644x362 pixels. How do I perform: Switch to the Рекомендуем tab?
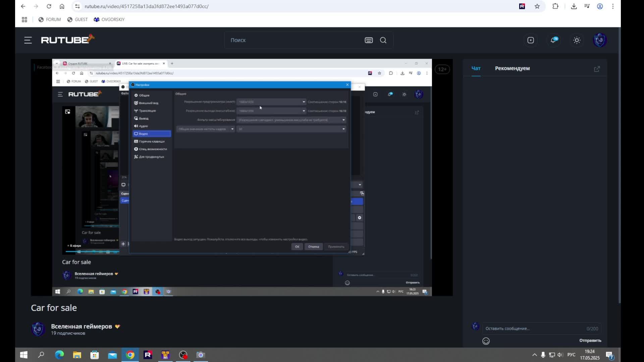coord(512,68)
